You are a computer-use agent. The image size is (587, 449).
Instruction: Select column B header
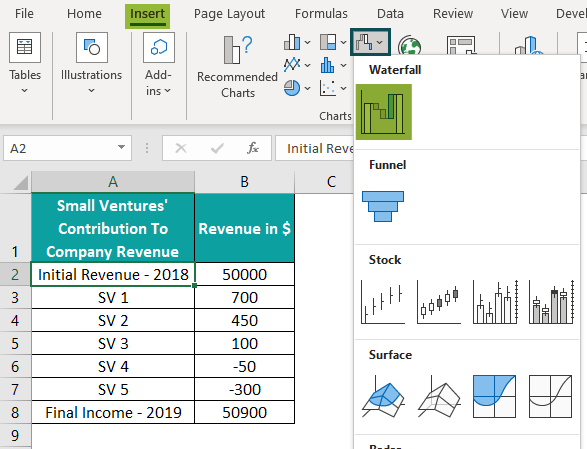tap(244, 182)
